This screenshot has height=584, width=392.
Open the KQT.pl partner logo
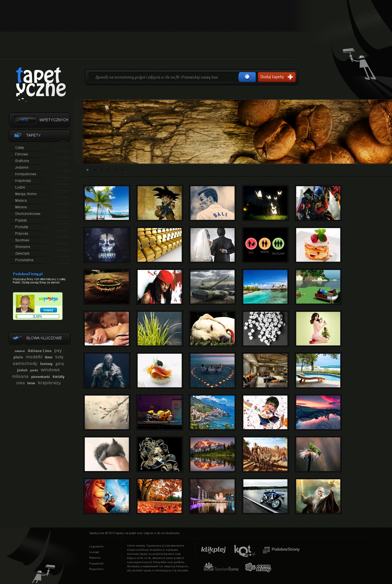[244, 550]
